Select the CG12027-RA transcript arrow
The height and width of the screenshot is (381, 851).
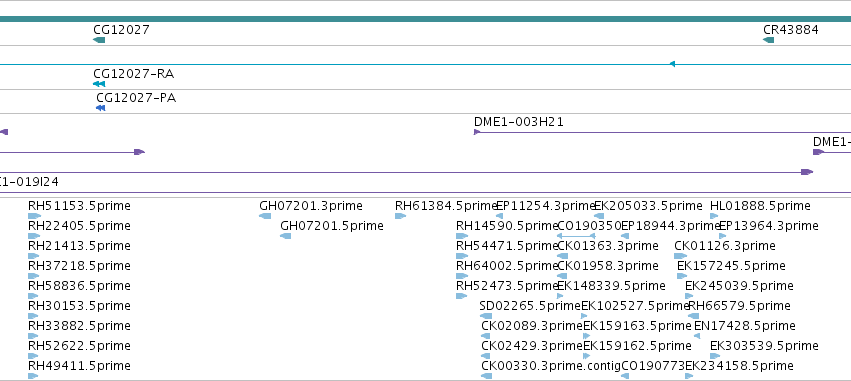(x=99, y=84)
